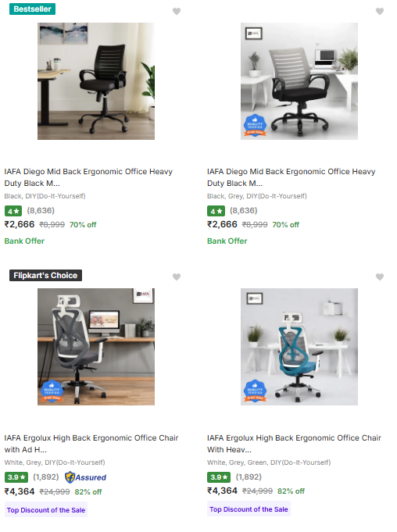Click Top Discount of the Sale under Assured chair
The image size is (397, 532).
pos(46,510)
